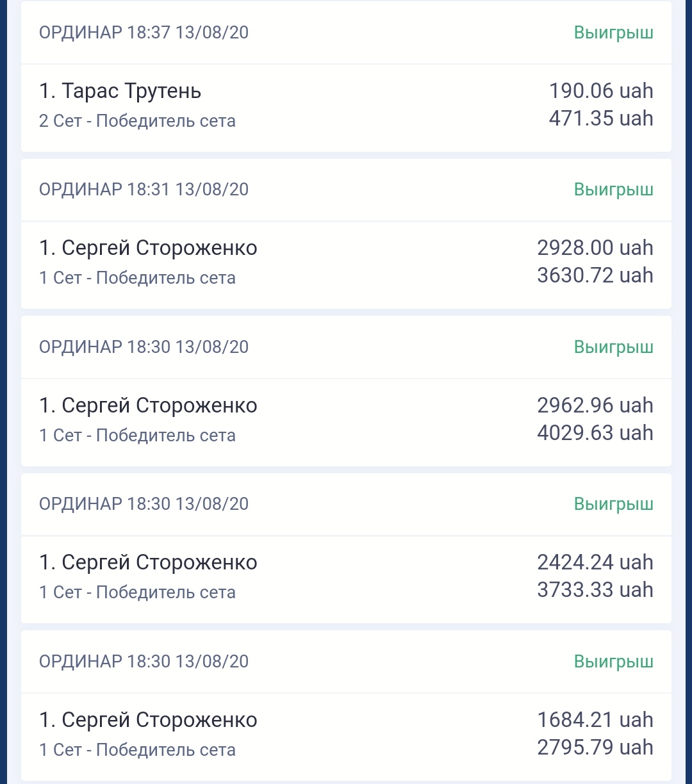
Task: Open Сергей Стороженко bet paying 3733.33 uah
Action: point(346,580)
